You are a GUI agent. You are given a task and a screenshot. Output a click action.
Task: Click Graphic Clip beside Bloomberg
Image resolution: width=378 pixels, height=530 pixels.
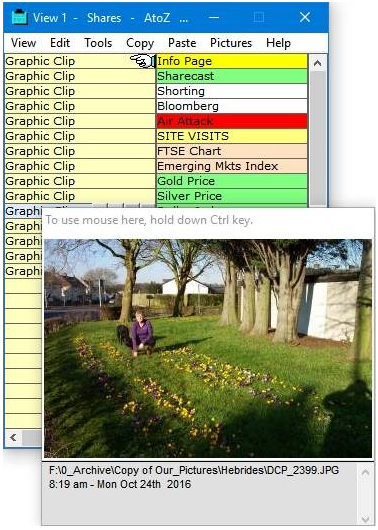click(x=80, y=106)
